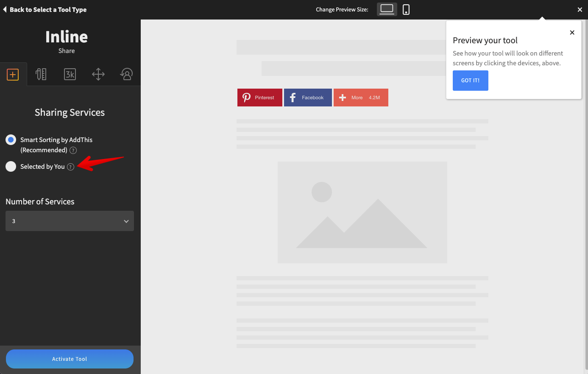Open the position arrows tab
The height and width of the screenshot is (374, 588).
click(x=98, y=74)
